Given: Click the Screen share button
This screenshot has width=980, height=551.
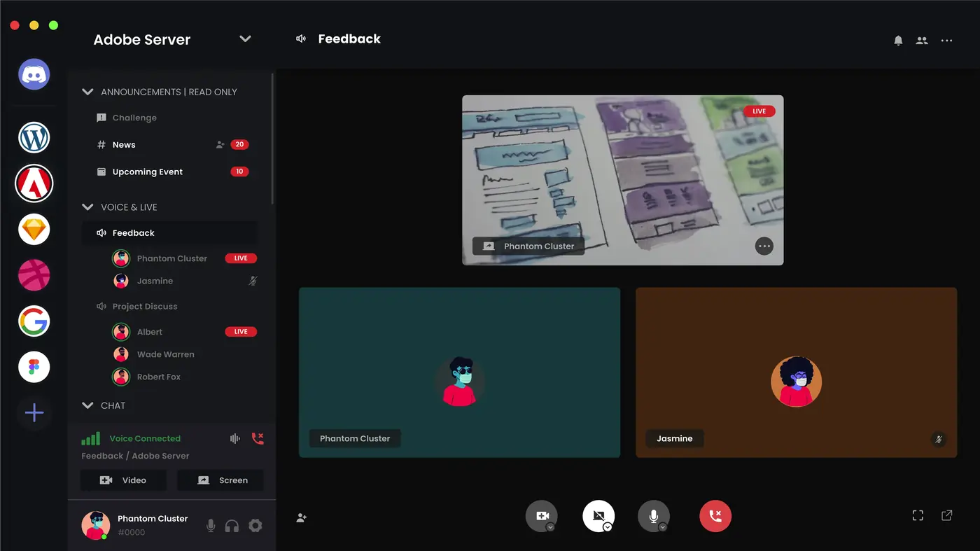Looking at the screenshot, I should click(x=220, y=480).
